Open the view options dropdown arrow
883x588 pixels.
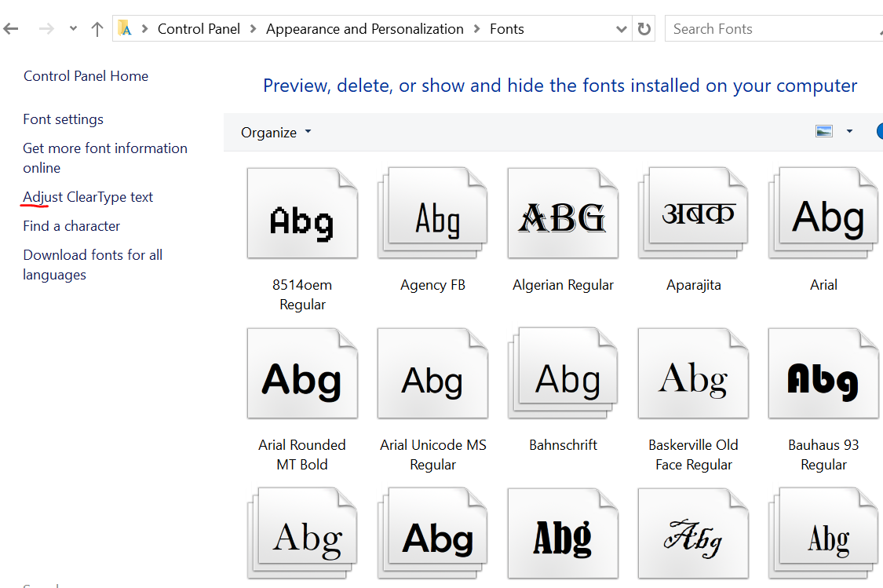[x=849, y=132]
